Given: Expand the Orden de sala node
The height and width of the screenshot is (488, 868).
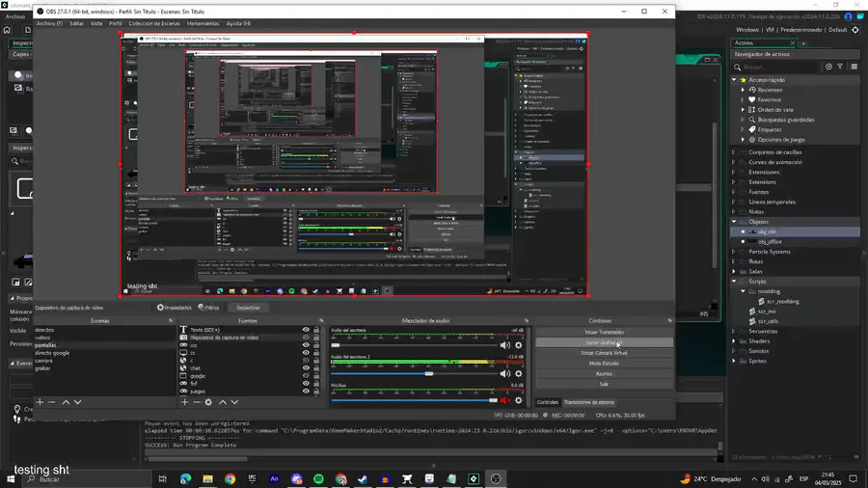Looking at the screenshot, I should tap(743, 110).
